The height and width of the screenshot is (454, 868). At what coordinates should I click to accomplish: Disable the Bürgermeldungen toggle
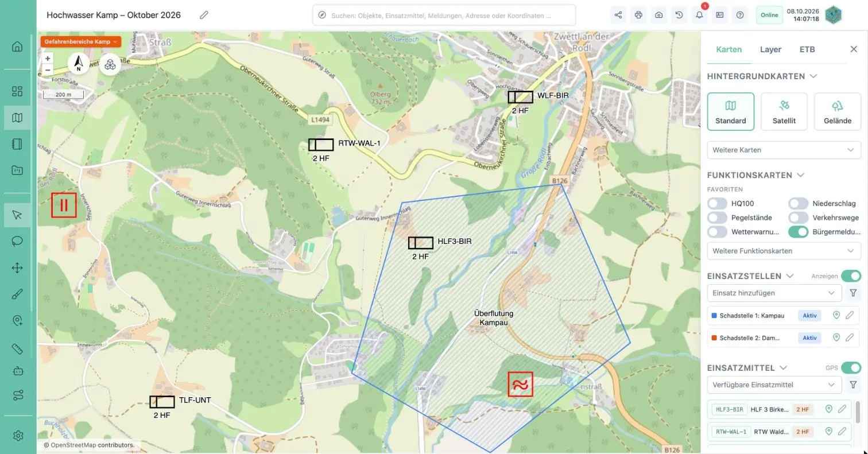[x=798, y=232]
